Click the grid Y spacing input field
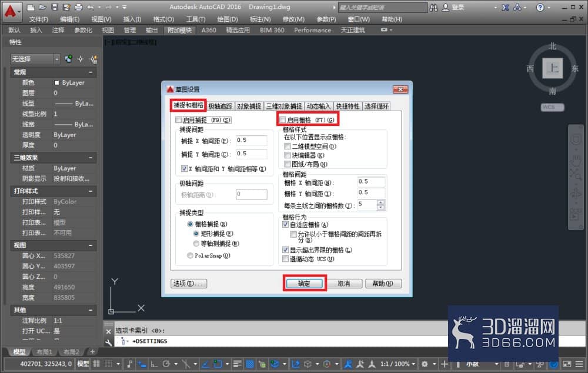 coord(371,192)
